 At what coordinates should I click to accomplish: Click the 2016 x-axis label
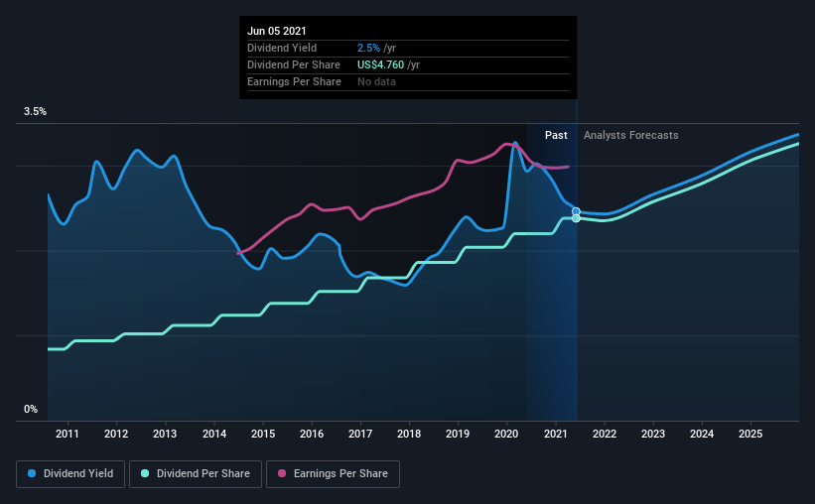point(312,434)
